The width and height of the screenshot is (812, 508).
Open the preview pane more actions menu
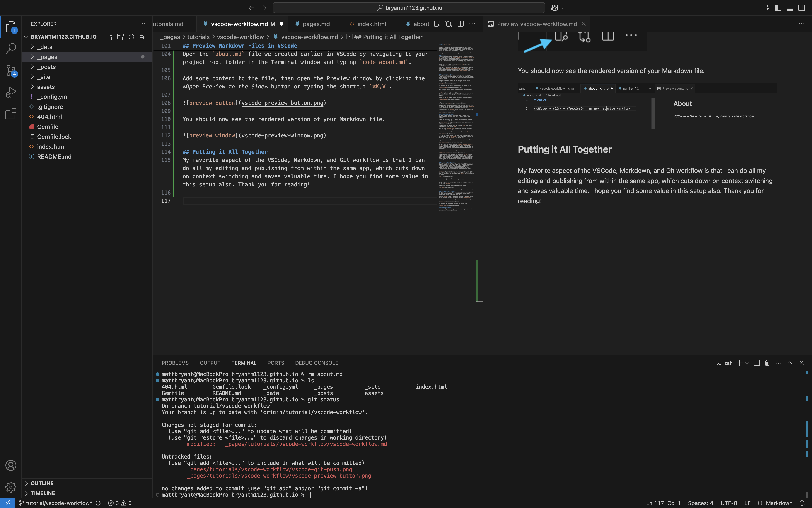(801, 24)
